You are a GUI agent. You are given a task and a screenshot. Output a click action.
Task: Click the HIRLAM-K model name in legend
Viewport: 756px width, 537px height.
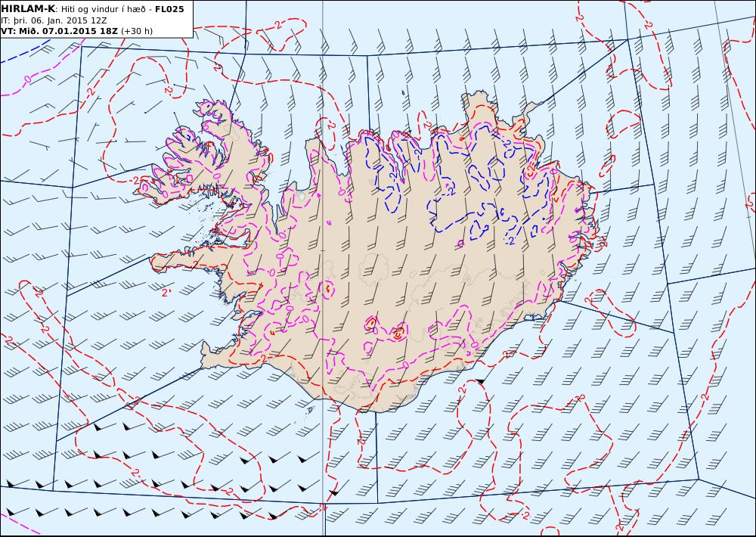click(28, 9)
